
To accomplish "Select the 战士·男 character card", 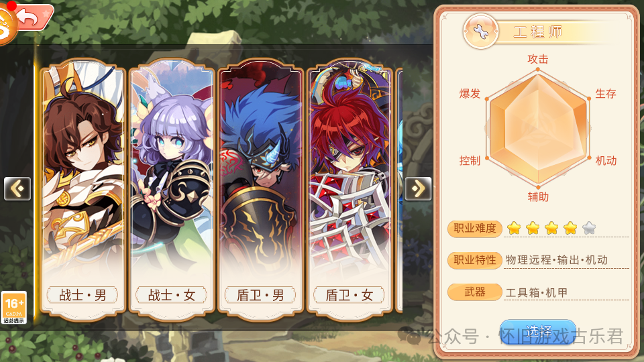I will click(x=83, y=190).
